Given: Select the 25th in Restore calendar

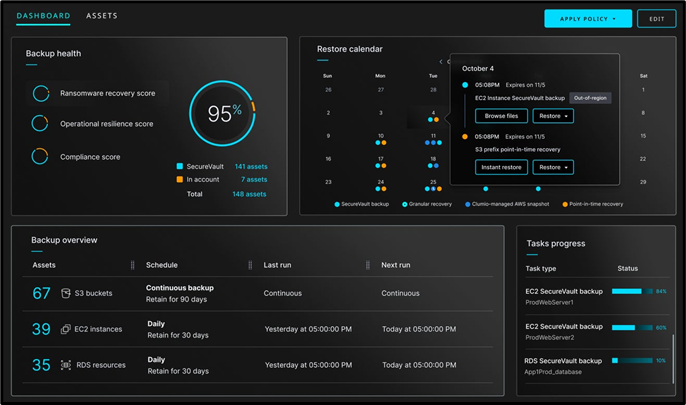Looking at the screenshot, I should coord(433,185).
